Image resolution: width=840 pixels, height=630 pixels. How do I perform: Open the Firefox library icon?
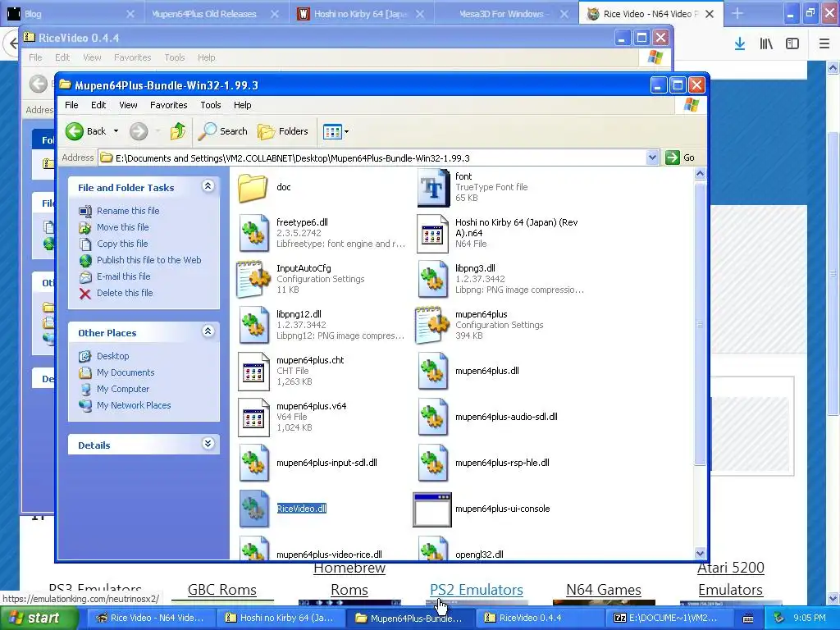point(766,44)
